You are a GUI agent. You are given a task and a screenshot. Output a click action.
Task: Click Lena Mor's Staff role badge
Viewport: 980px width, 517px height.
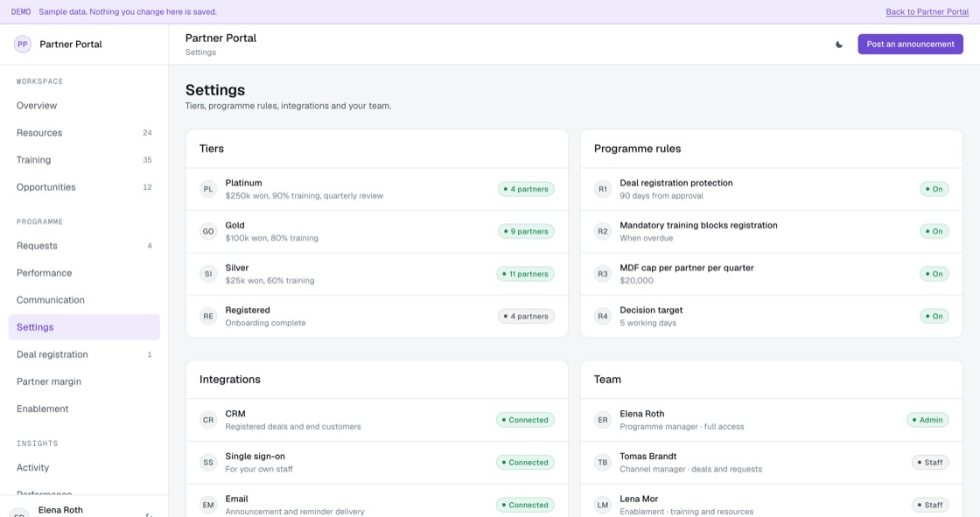coord(930,505)
